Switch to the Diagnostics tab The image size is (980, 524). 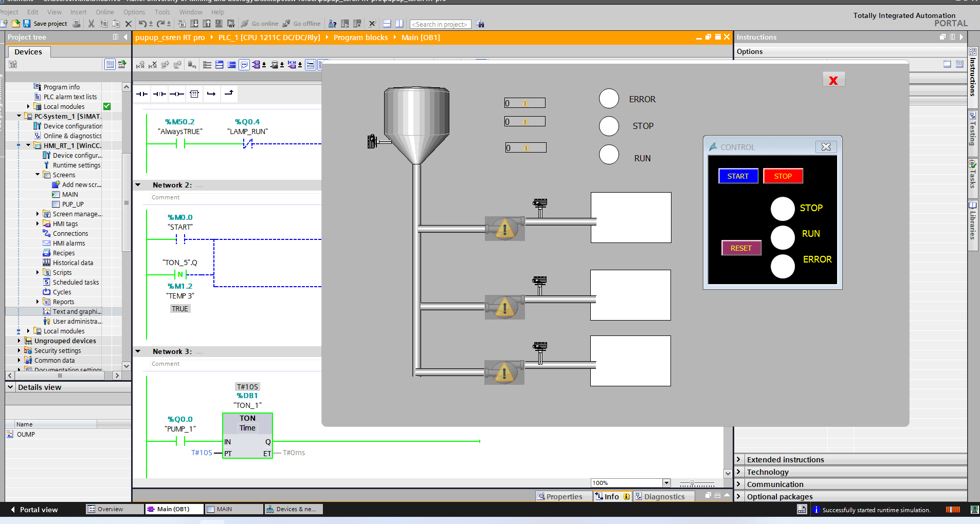pyautogui.click(x=664, y=496)
